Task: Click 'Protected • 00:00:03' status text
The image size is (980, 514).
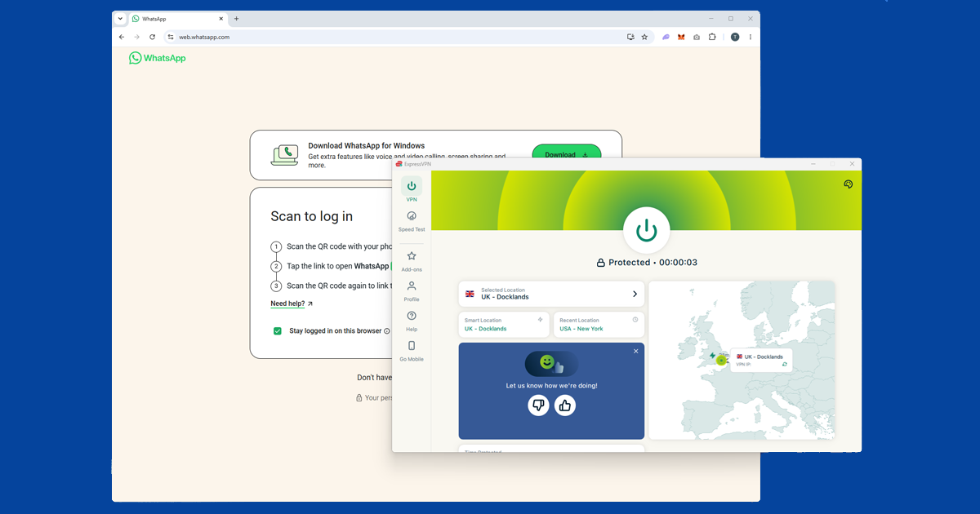Action: 653,263
